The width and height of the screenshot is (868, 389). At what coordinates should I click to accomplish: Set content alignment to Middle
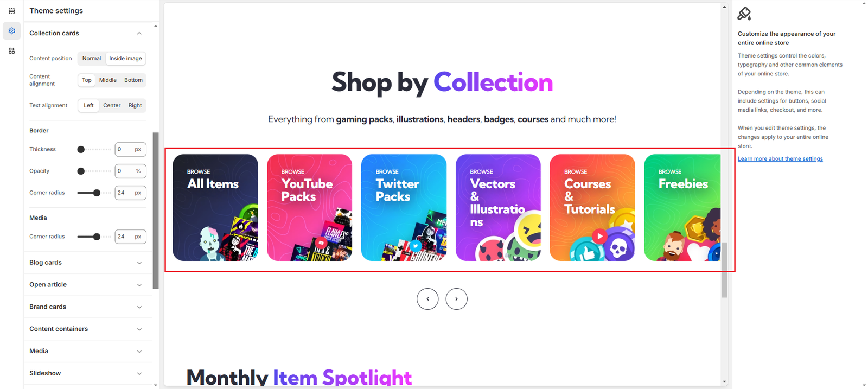tap(108, 80)
